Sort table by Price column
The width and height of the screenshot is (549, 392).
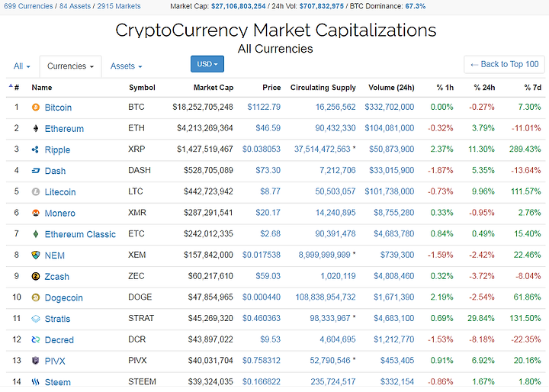click(x=271, y=87)
